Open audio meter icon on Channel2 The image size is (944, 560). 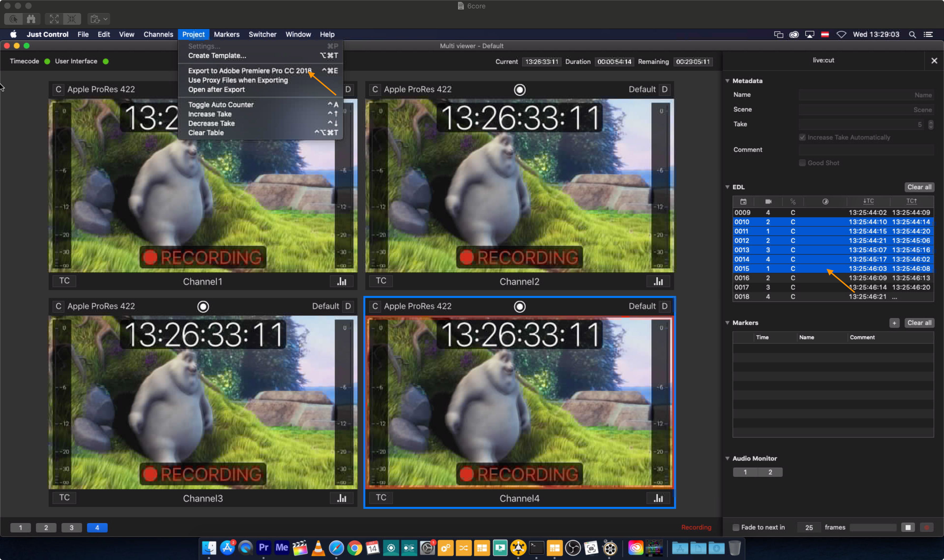coord(658,282)
